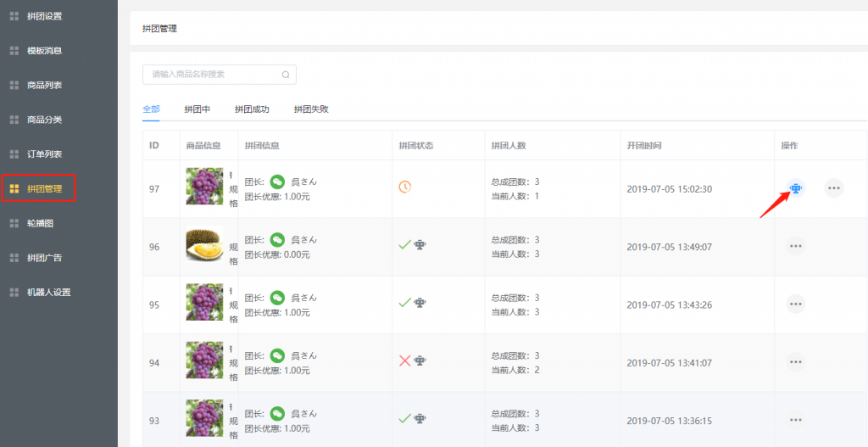Click the red X failed status in row 94
Screen dimensions: 868x447
click(x=404, y=360)
